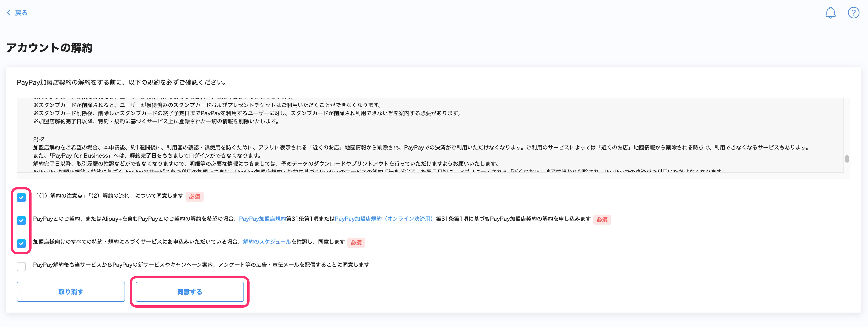The height and width of the screenshot is (327, 868).
Task: Click the notification bell icon
Action: (830, 13)
